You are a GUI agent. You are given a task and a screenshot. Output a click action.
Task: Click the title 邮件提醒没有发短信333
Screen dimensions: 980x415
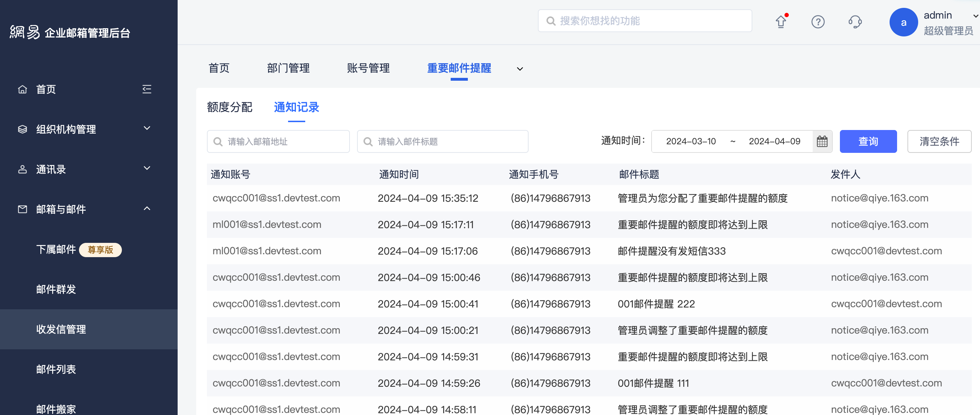(x=672, y=251)
